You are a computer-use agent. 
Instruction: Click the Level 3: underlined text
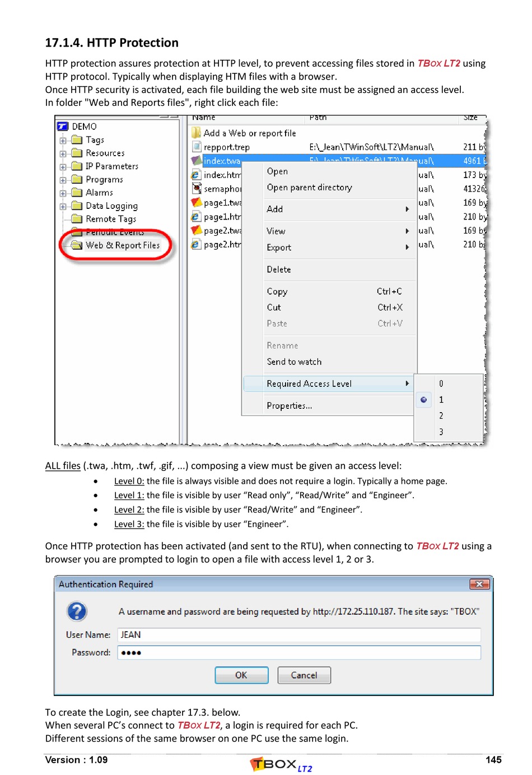129,524
